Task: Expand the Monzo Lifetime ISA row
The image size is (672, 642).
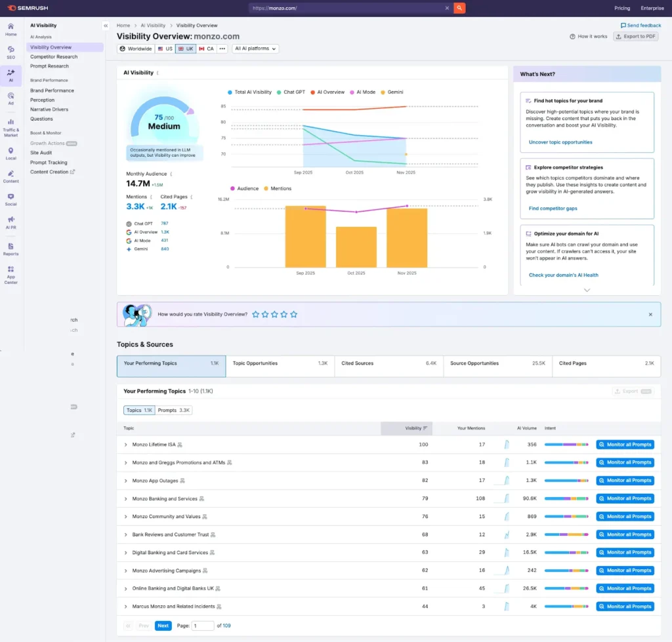Action: click(125, 445)
